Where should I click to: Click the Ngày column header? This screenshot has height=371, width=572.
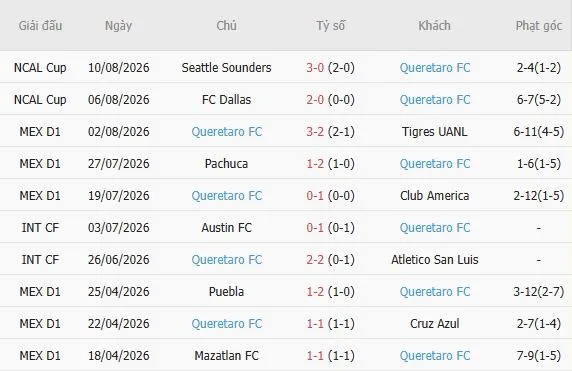coord(118,26)
